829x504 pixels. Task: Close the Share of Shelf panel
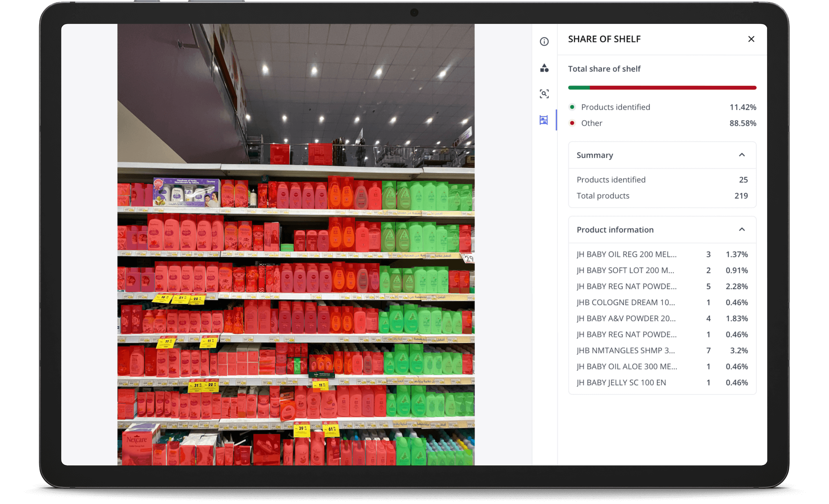coord(751,39)
